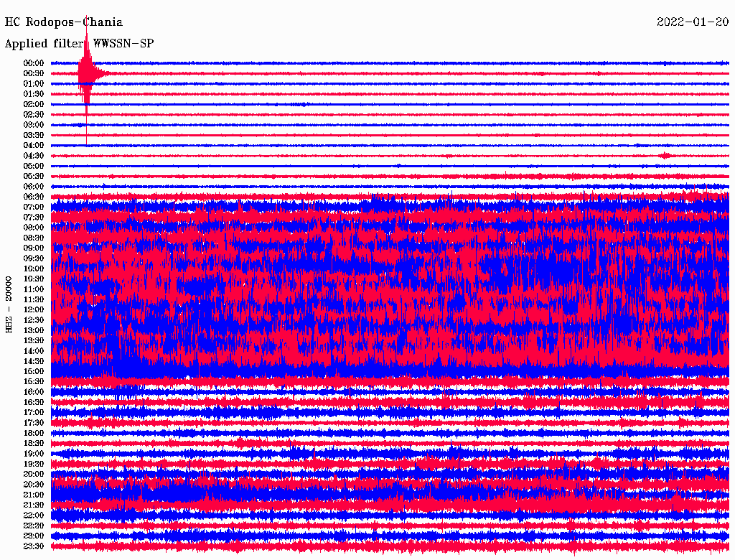Select the 00:00 time label
This screenshot has height=560, width=735.
[x=34, y=63]
